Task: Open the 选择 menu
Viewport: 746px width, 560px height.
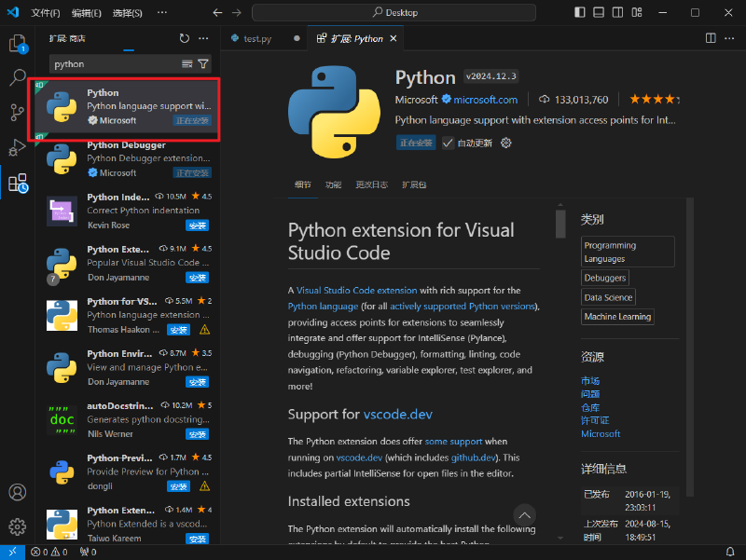Action: [x=127, y=13]
